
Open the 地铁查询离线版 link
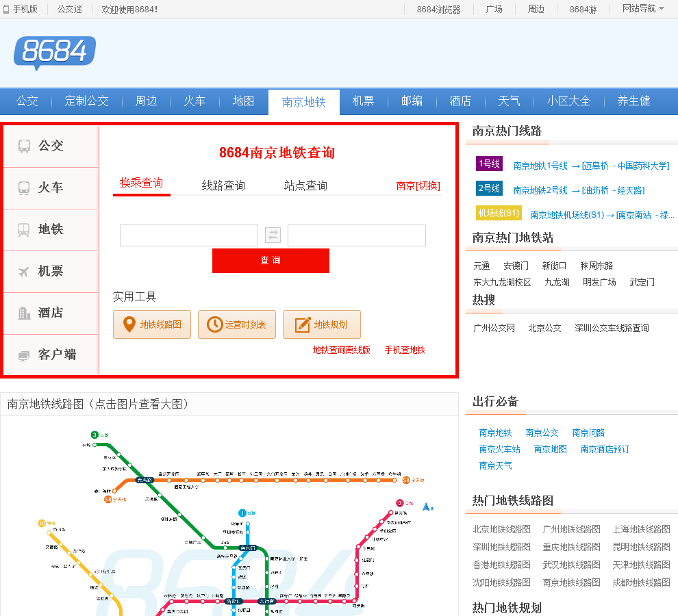[x=342, y=350]
